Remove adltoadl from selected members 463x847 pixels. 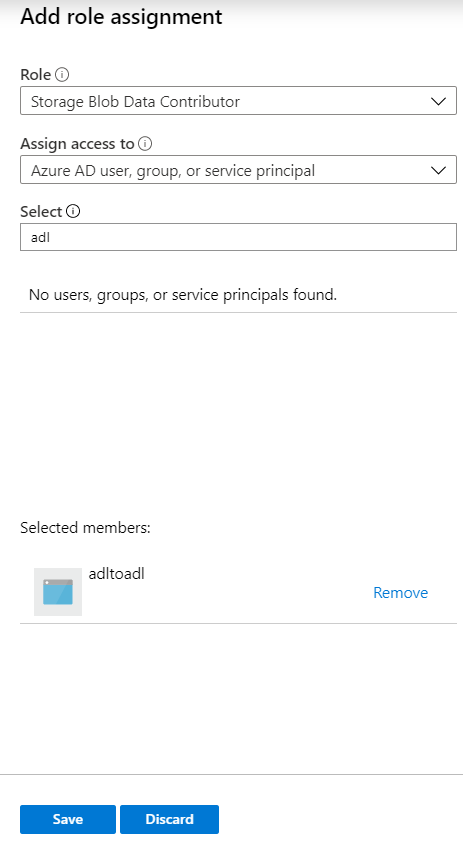tap(400, 593)
